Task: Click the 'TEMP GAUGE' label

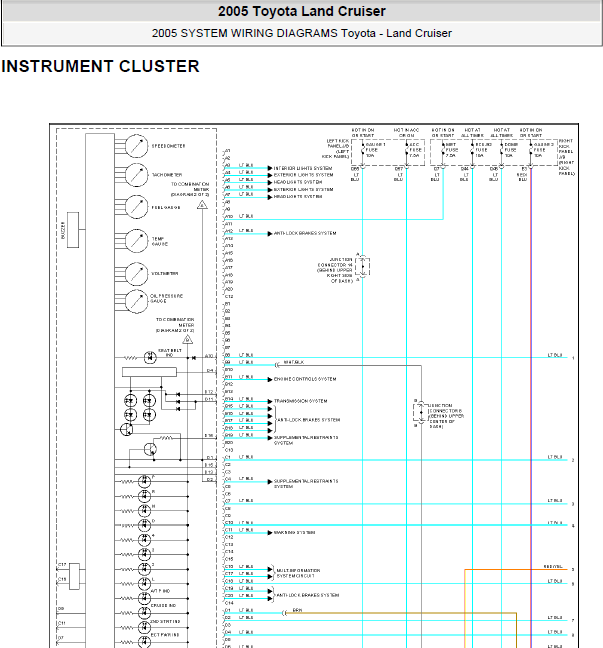Action: [160, 241]
